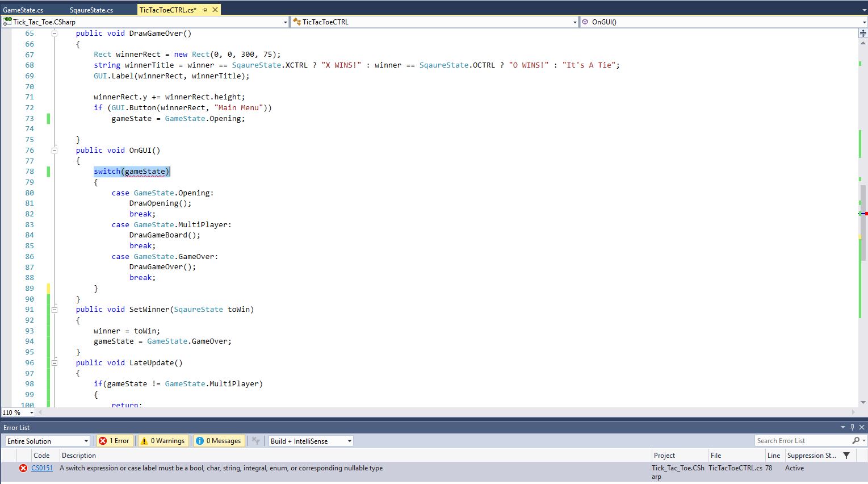Image resolution: width=868 pixels, height=484 pixels.
Task: Click the Active suppression state cell
Action: tap(794, 468)
